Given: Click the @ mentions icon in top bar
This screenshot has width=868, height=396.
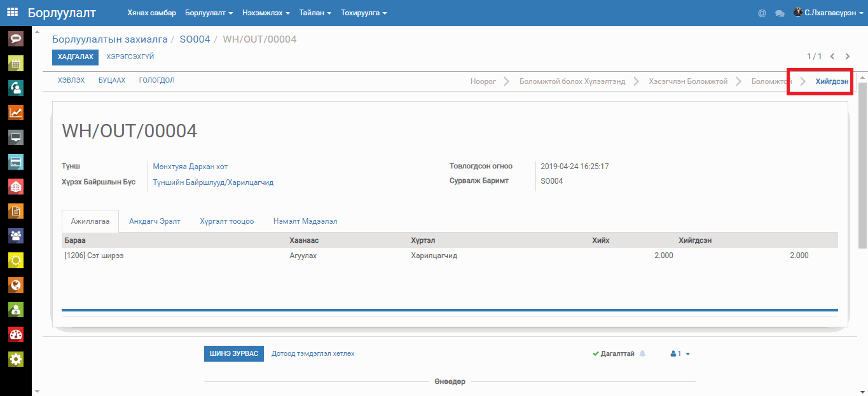Looking at the screenshot, I should (x=762, y=13).
